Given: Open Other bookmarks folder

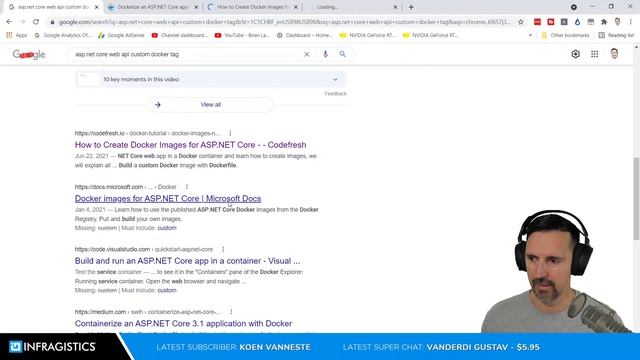Looking at the screenshot, I should pos(565,36).
